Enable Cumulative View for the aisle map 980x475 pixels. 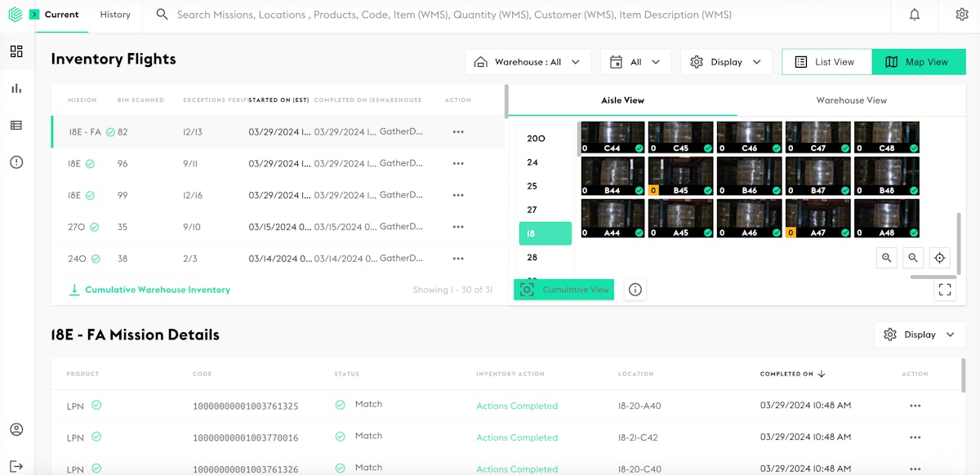coord(563,289)
